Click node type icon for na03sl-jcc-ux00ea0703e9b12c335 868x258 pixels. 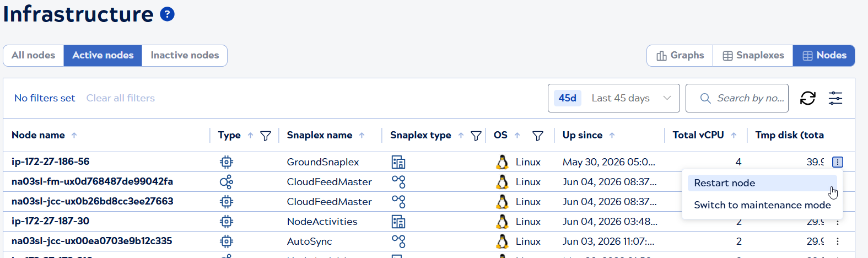pos(226,241)
